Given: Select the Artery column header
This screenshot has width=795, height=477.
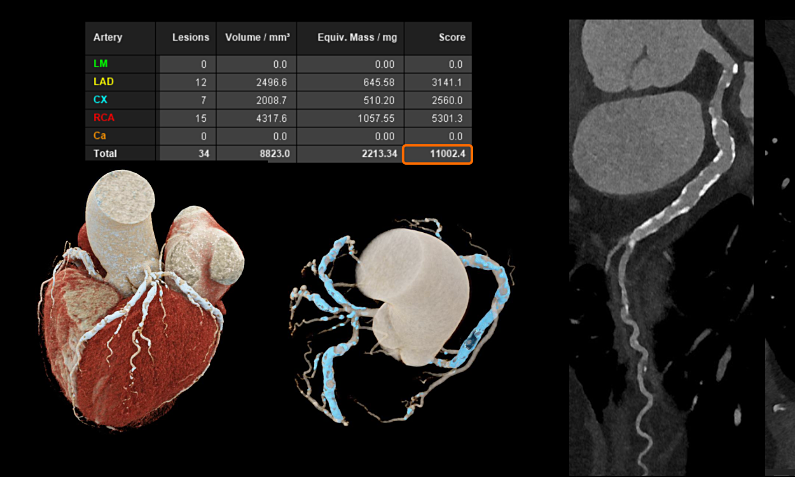Looking at the screenshot, I should (x=107, y=37).
